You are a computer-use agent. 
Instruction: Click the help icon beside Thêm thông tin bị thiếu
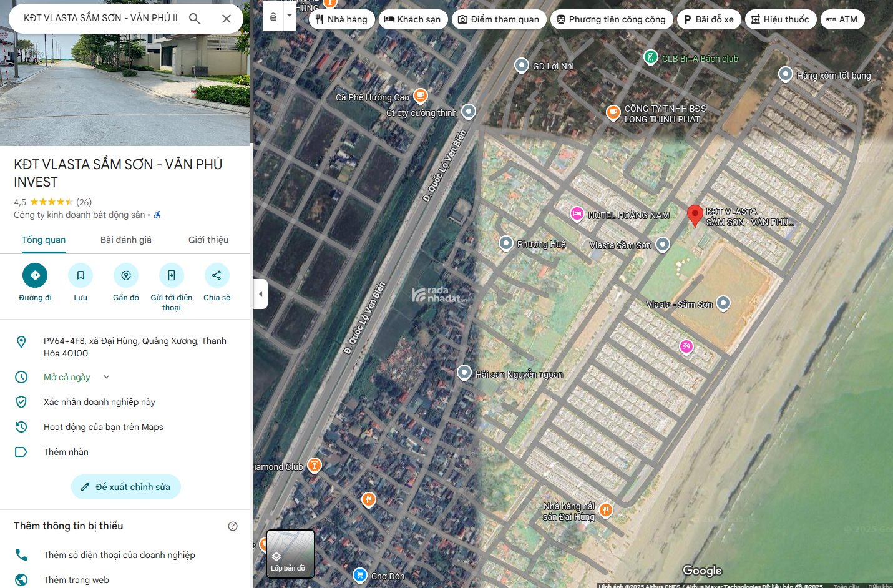pyautogui.click(x=233, y=526)
